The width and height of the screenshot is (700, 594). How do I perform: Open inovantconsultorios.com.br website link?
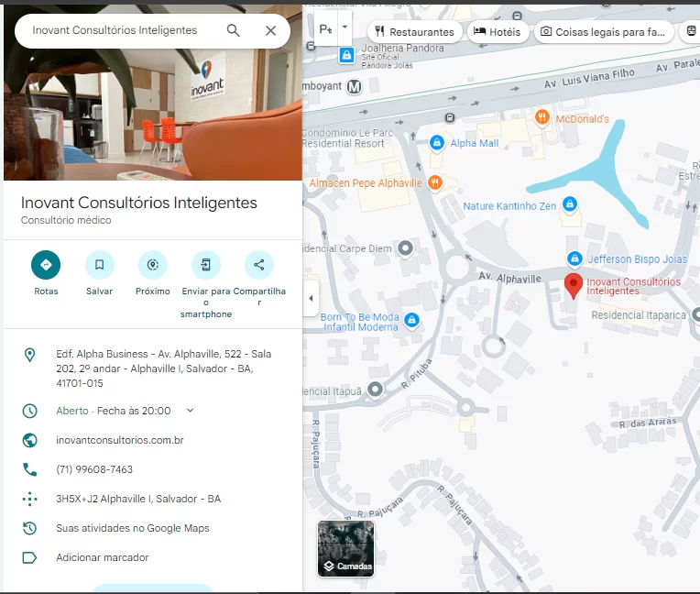[120, 440]
